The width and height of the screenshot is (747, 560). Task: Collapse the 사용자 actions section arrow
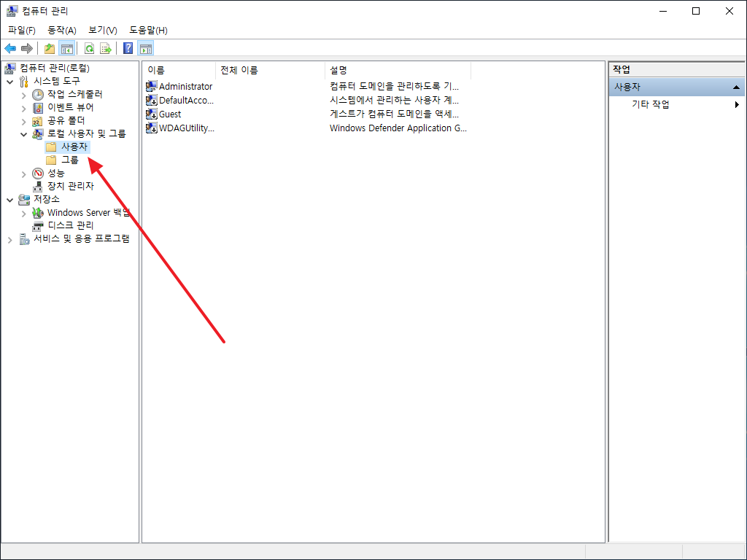point(736,87)
